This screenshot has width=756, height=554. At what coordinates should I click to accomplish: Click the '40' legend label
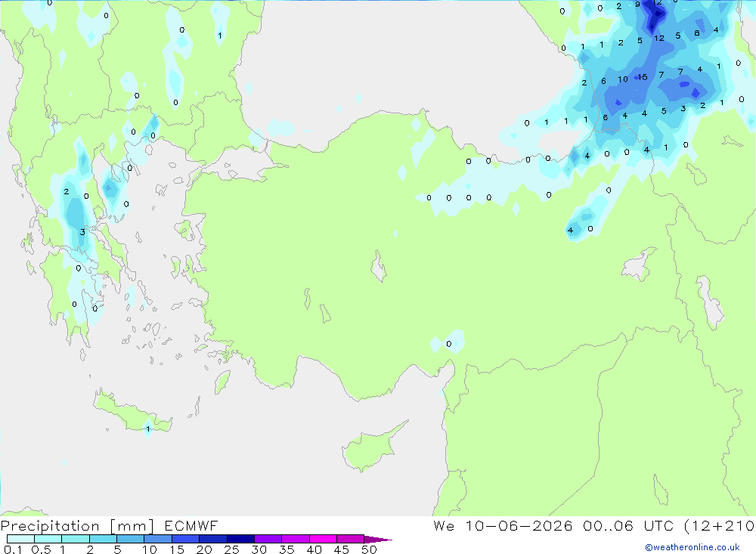coord(314,549)
